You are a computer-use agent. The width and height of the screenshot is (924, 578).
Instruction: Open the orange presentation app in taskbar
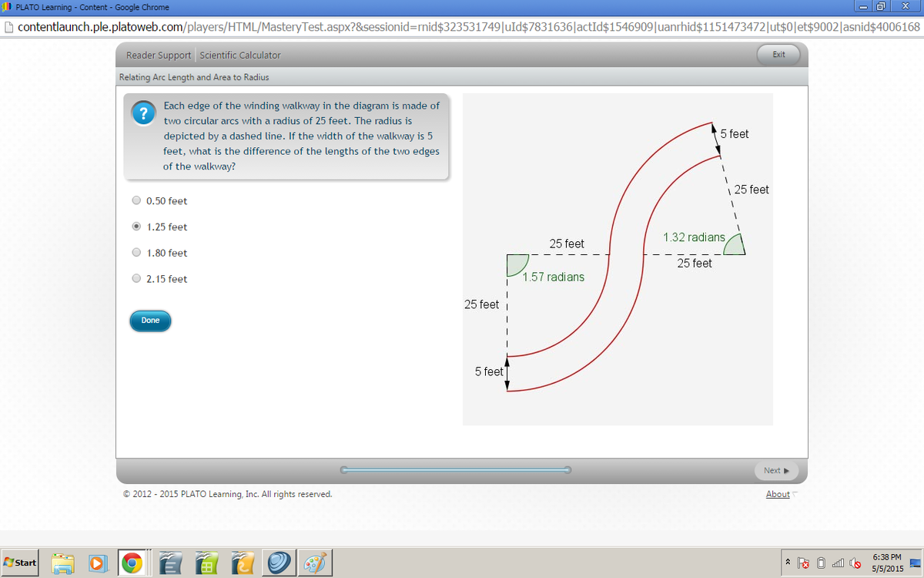click(243, 563)
